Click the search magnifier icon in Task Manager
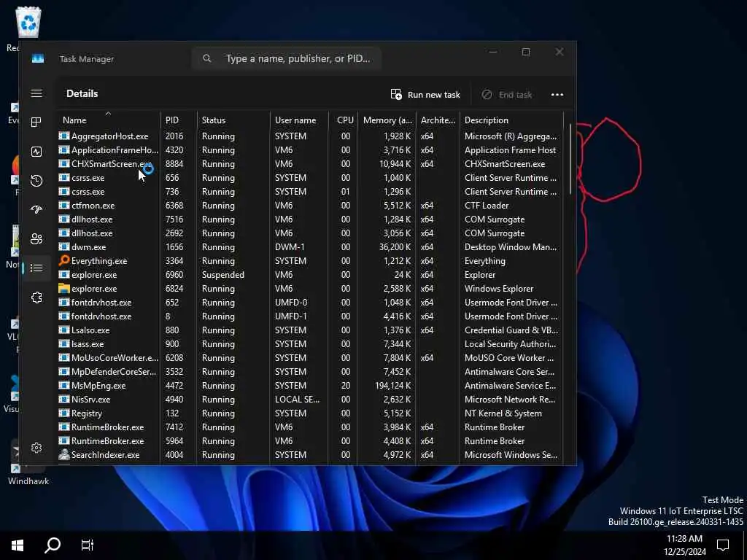The height and width of the screenshot is (560, 747). [206, 58]
